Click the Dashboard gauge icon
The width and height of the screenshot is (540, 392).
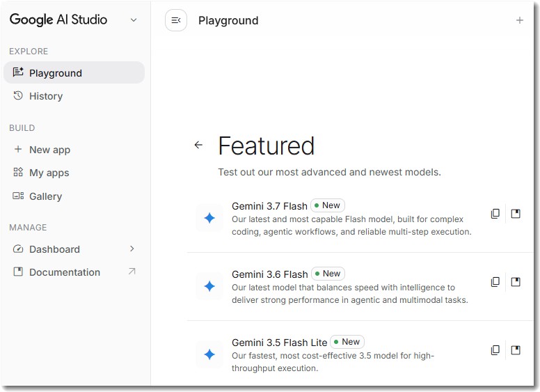(18, 249)
